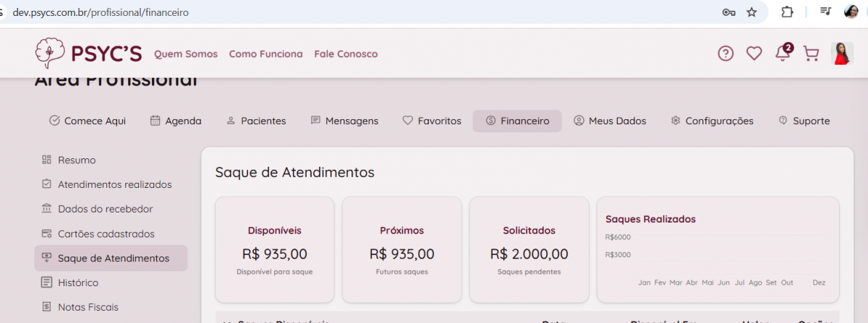Click the heart favorites icon in header
Screen dimensions: 868x323
[754, 53]
